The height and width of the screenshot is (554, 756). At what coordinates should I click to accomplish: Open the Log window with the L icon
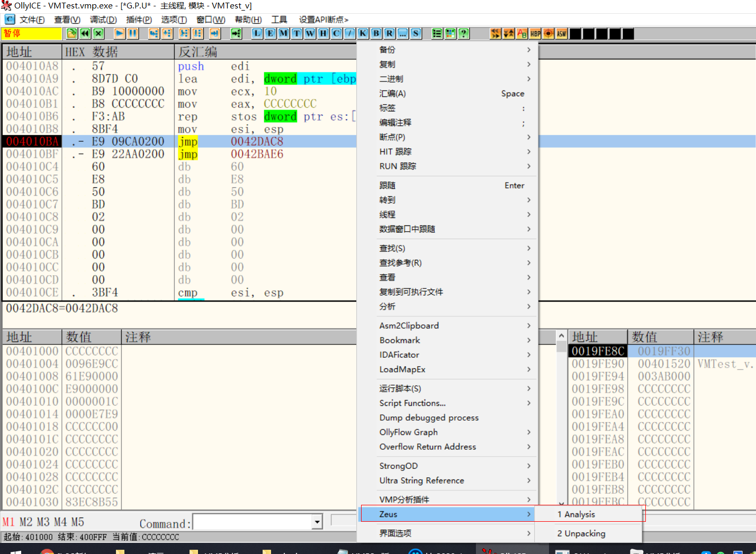[x=256, y=33]
